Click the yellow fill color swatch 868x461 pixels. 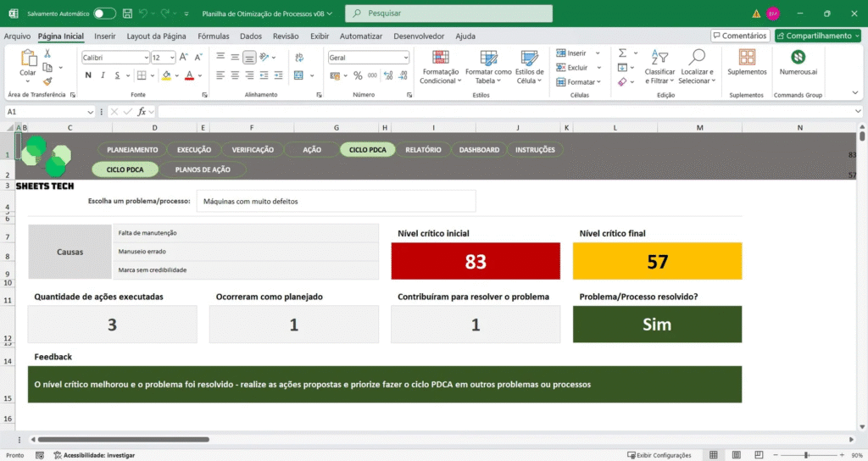click(x=166, y=75)
